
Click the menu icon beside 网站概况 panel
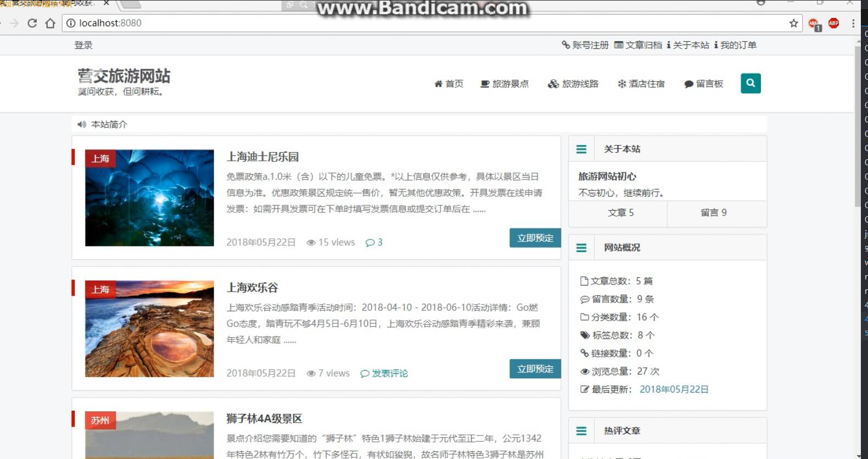[x=581, y=248]
